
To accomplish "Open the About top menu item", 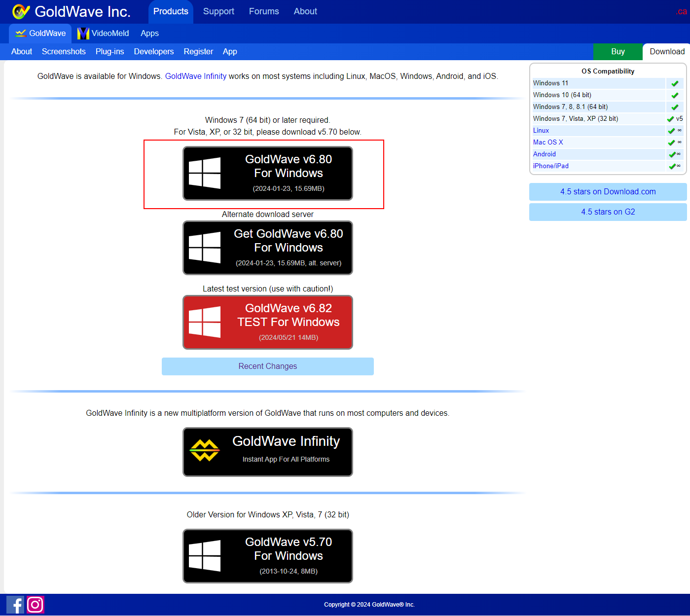I will (x=305, y=11).
